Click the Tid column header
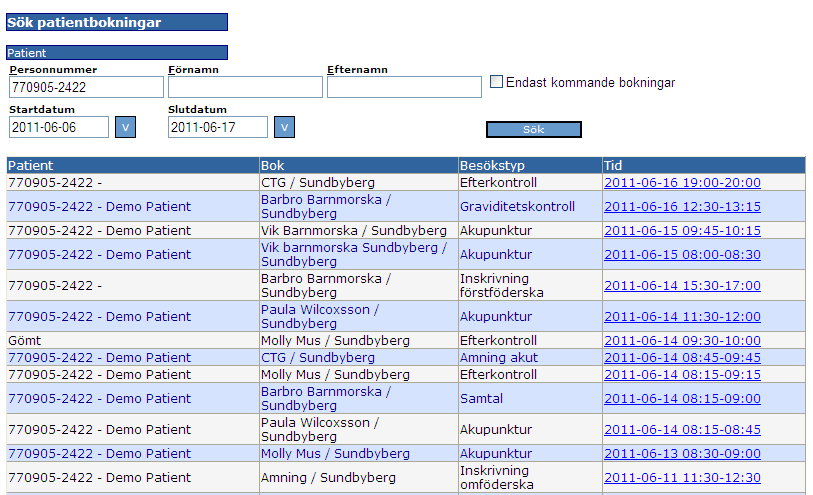The height and width of the screenshot is (495, 813). coord(704,165)
